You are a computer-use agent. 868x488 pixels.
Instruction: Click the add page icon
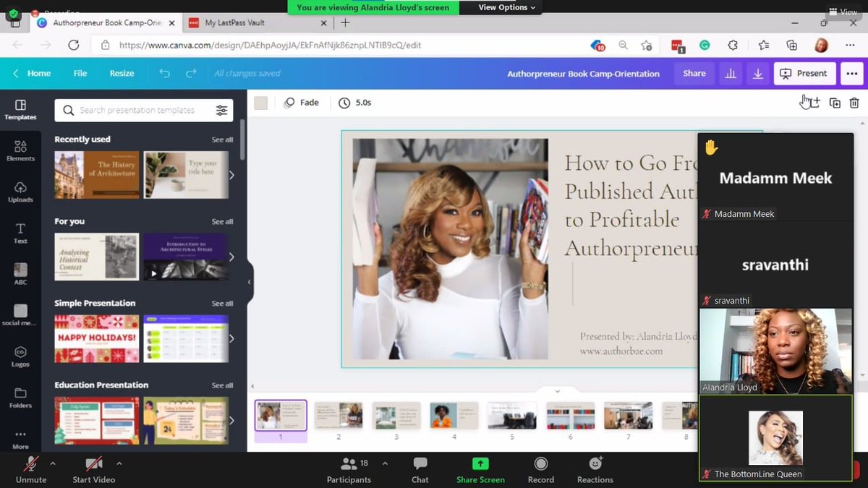tap(814, 103)
